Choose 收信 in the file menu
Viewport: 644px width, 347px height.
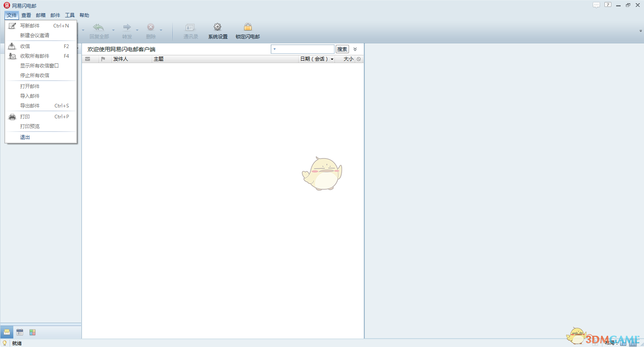pos(41,46)
